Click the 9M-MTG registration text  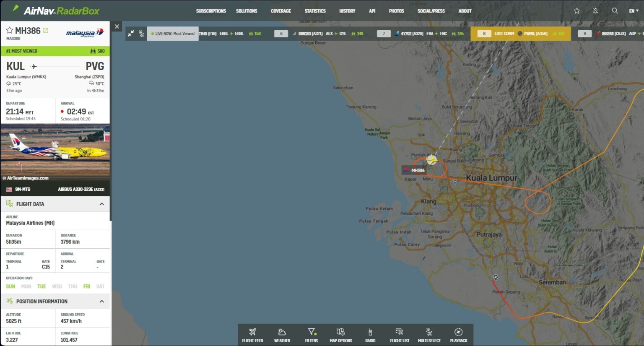click(x=23, y=189)
